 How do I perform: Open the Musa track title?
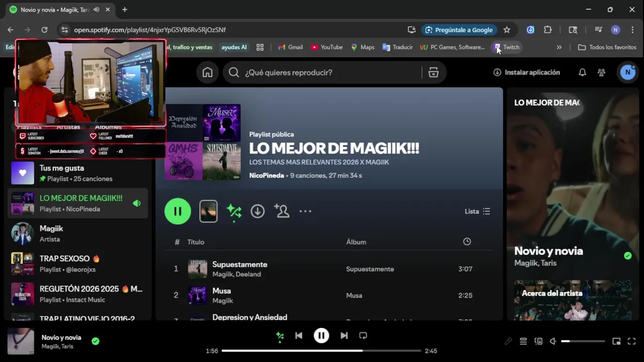click(x=221, y=291)
